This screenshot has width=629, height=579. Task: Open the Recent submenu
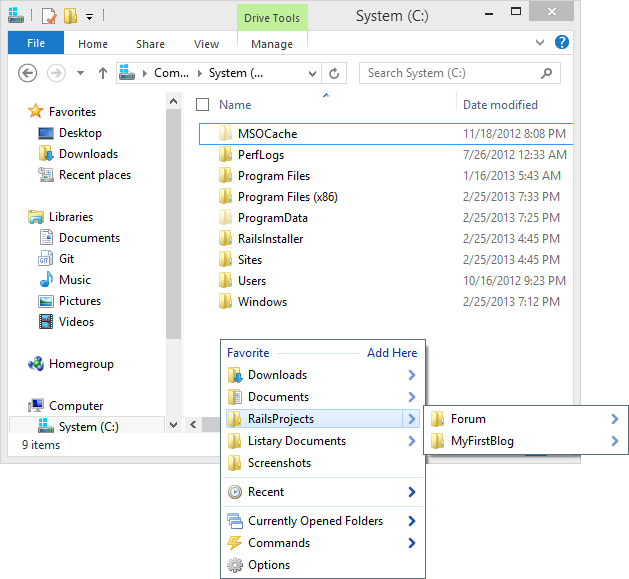pos(323,492)
